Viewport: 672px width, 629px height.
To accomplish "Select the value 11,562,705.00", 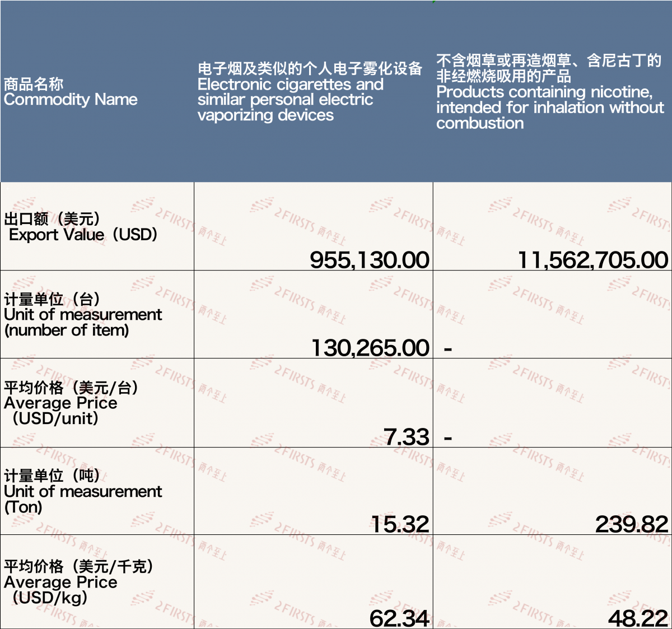I will [593, 260].
